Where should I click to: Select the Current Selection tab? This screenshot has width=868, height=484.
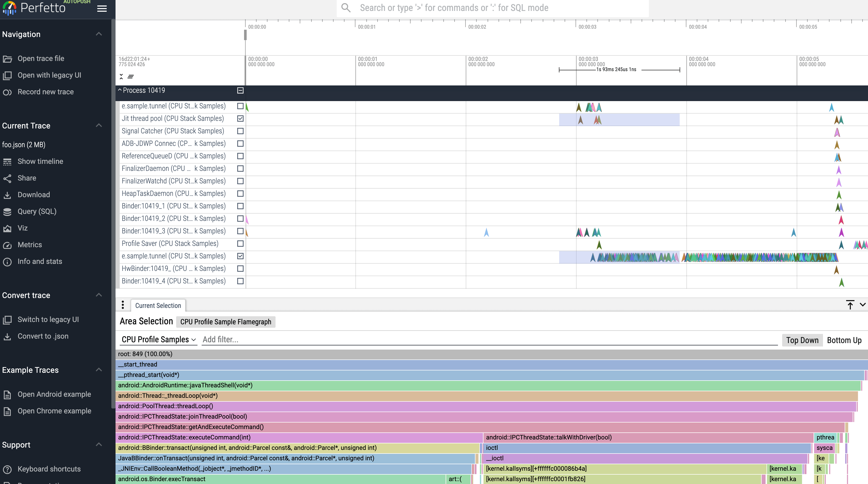158,306
